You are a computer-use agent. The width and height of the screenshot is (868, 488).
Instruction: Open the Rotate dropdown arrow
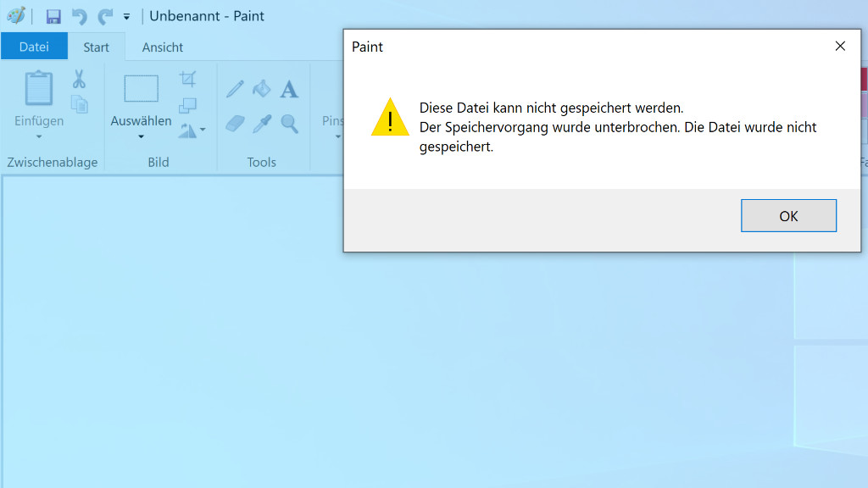tap(203, 130)
